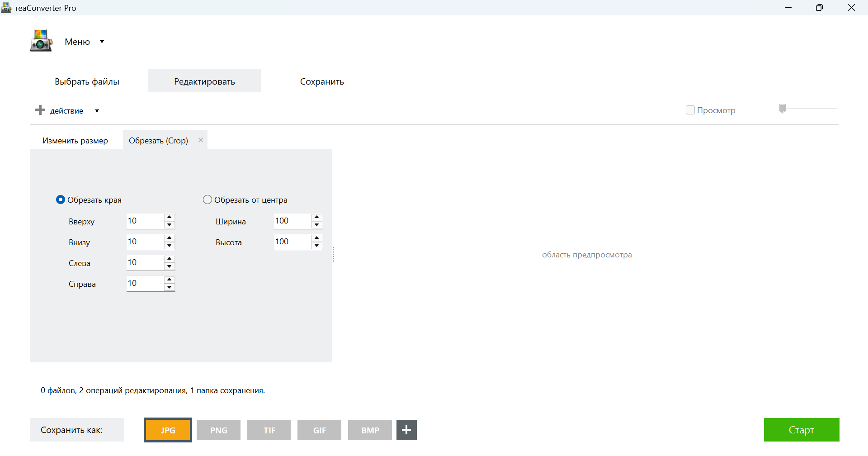Increase the Вверху crop value
868x456 pixels.
pyautogui.click(x=170, y=217)
